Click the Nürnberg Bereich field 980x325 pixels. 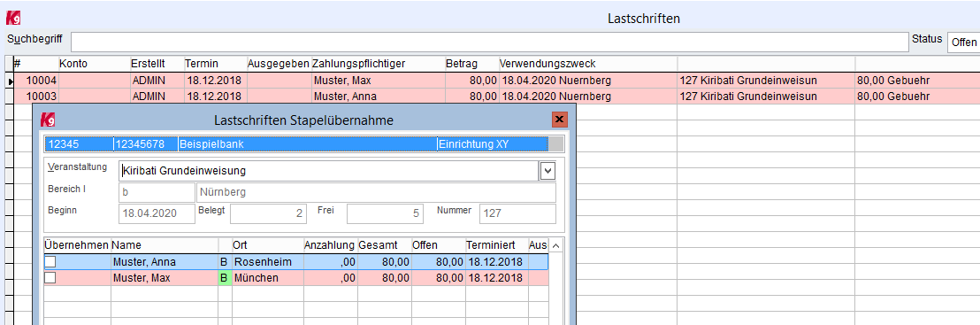pos(376,192)
